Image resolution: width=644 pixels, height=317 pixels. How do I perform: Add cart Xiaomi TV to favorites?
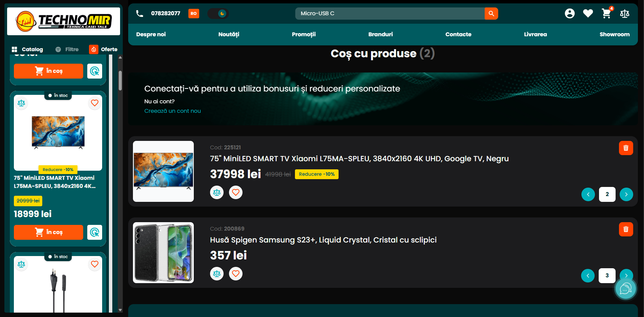(x=236, y=192)
